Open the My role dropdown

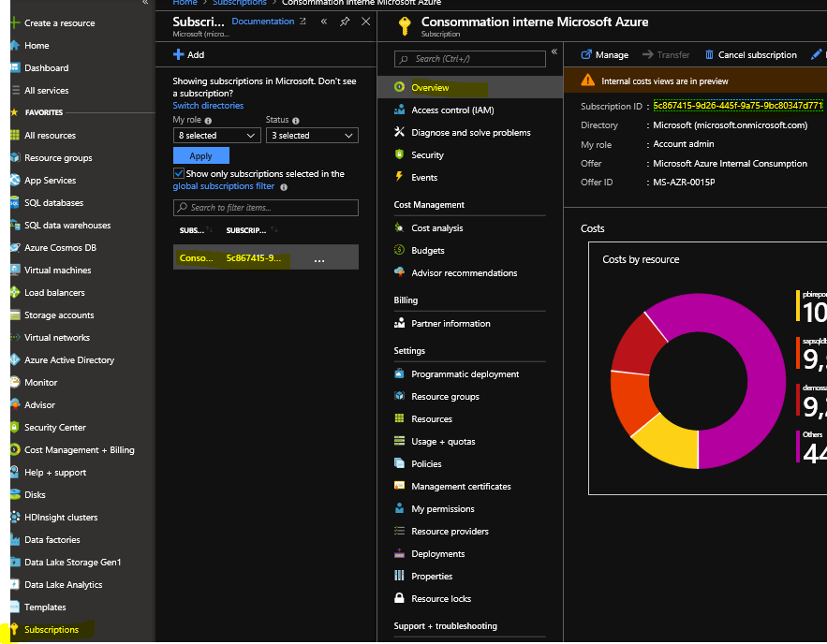216,136
